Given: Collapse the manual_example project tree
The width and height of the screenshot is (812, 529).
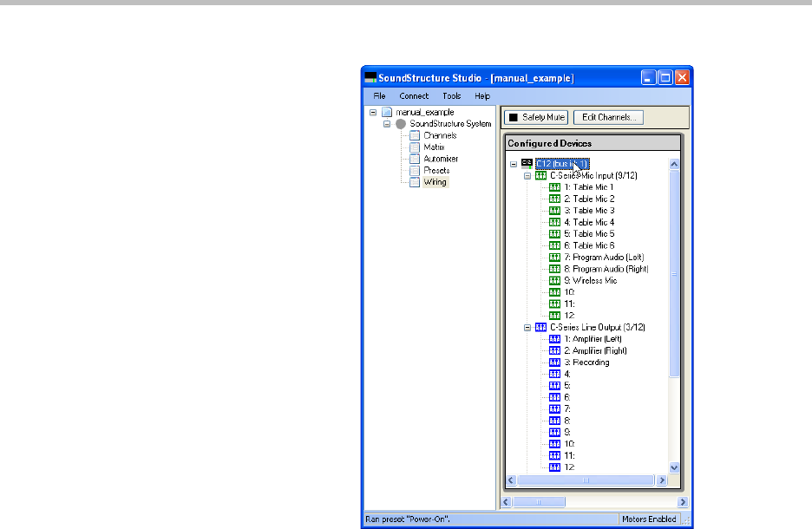Looking at the screenshot, I should (372, 113).
